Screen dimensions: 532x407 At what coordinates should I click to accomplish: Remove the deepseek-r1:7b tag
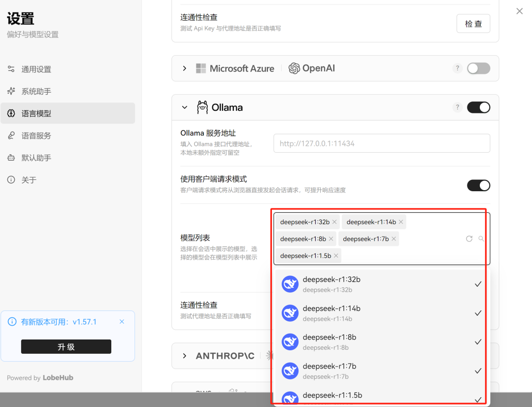click(x=394, y=239)
